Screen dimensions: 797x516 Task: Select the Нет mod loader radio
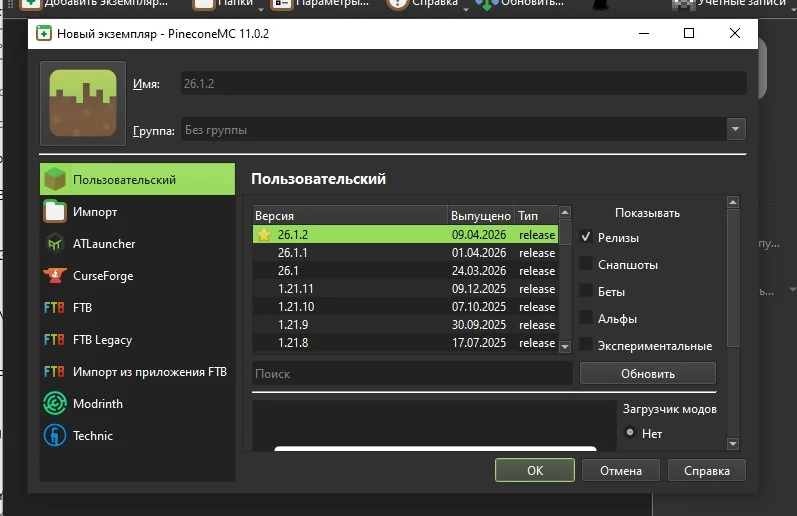coord(630,433)
